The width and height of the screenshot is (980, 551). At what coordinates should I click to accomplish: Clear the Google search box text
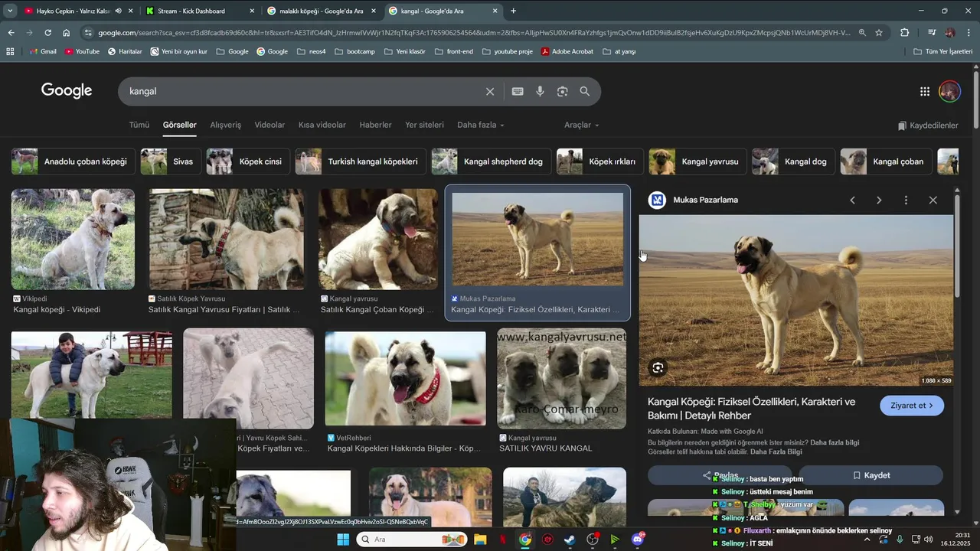tap(490, 91)
